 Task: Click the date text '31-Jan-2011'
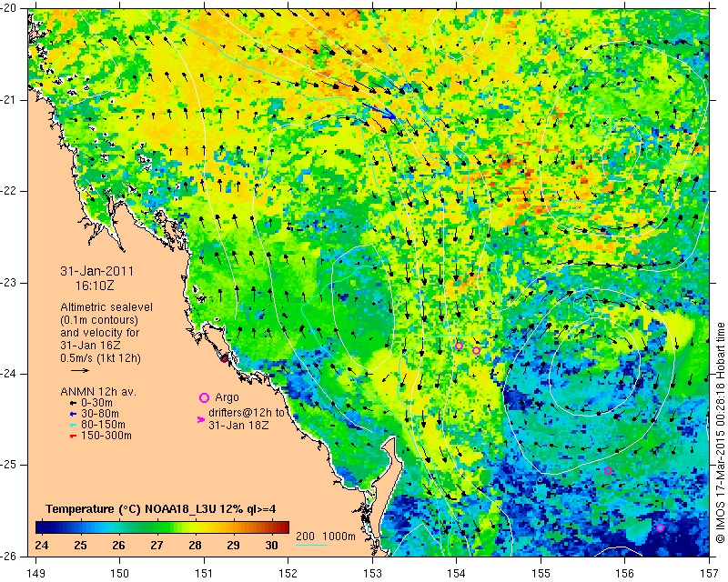[97, 271]
